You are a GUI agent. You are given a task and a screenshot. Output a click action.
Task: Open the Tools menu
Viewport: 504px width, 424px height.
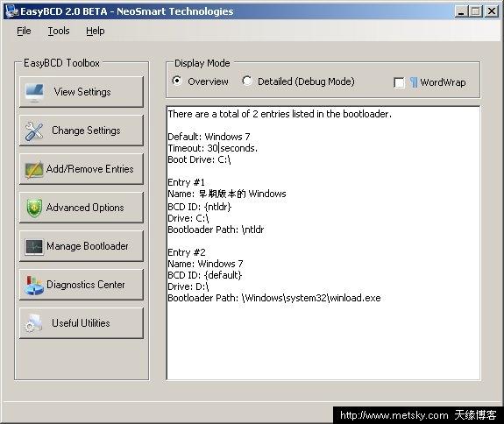tap(59, 31)
